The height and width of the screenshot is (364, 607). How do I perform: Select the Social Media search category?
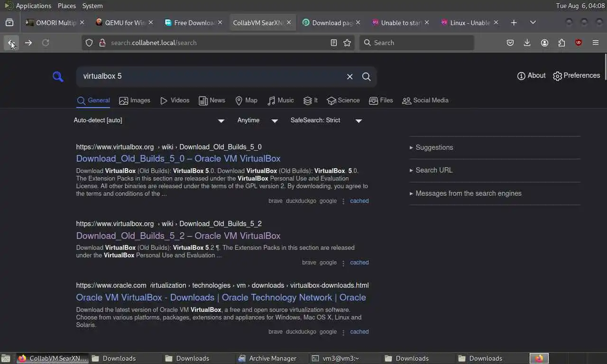[425, 100]
